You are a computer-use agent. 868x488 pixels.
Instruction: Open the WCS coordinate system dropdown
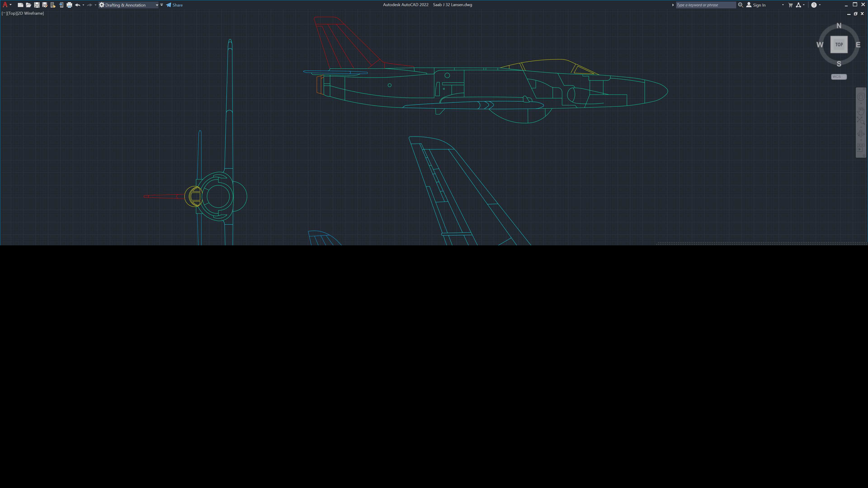pyautogui.click(x=839, y=77)
